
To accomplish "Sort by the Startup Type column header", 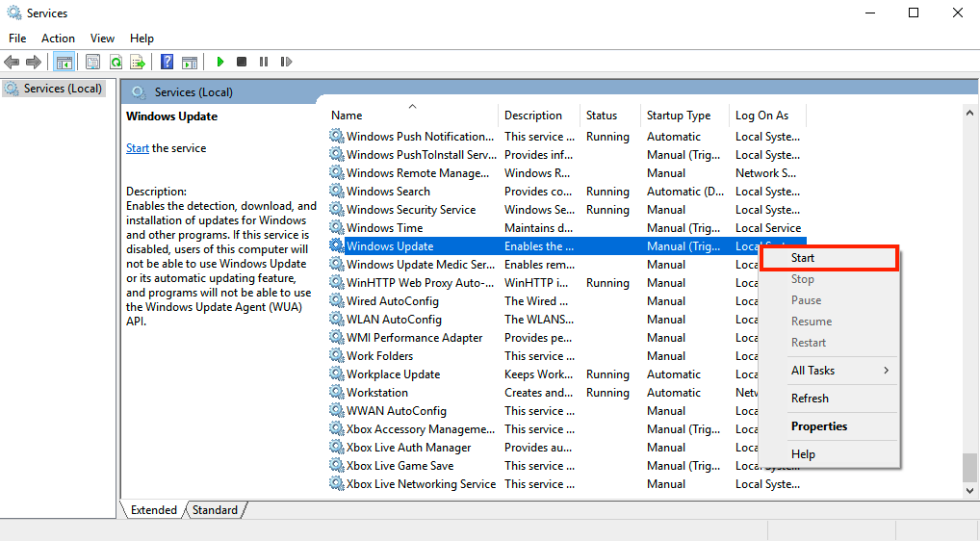I will (685, 116).
